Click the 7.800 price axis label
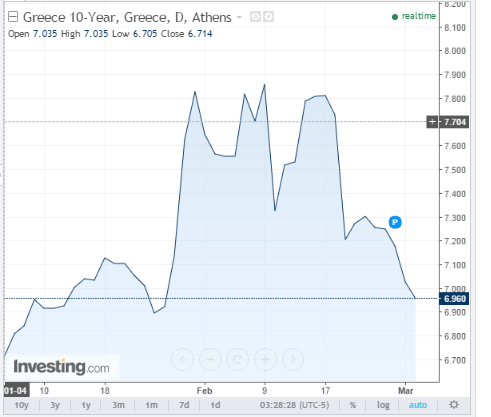 click(x=455, y=99)
